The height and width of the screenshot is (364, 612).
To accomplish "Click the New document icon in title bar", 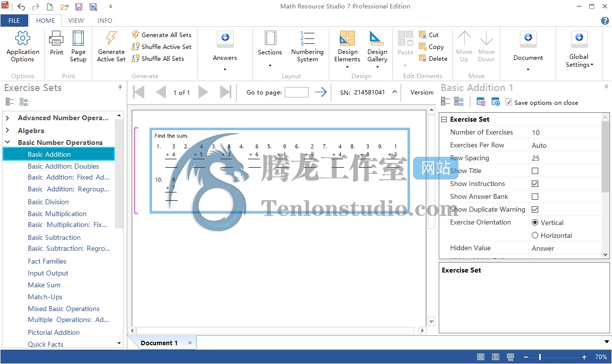I will tap(50, 7).
